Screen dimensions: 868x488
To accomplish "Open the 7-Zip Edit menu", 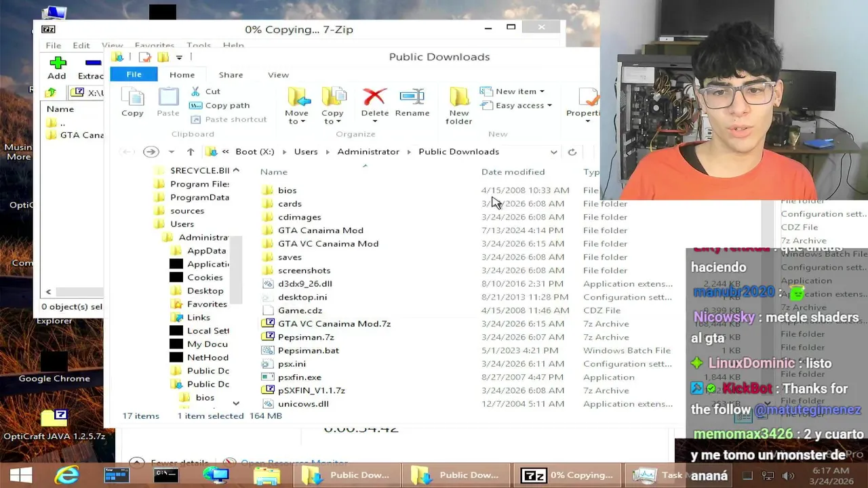I will [x=81, y=45].
